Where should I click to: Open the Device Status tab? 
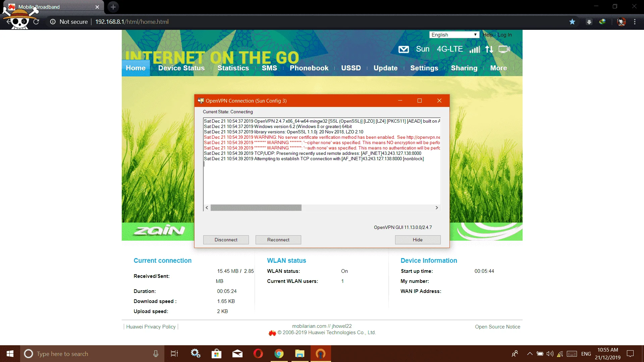181,68
